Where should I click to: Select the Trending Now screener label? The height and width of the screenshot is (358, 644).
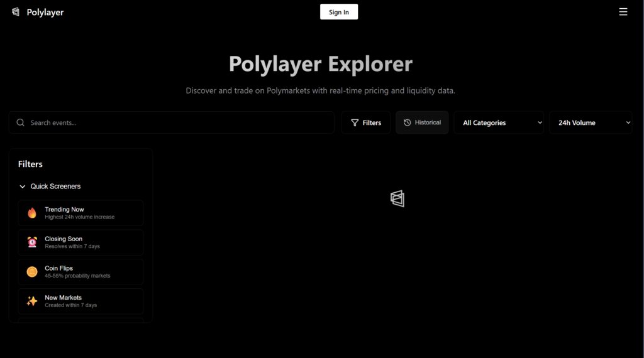click(64, 209)
